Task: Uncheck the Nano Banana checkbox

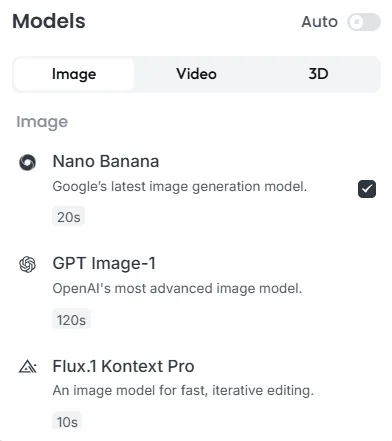Action: point(367,189)
